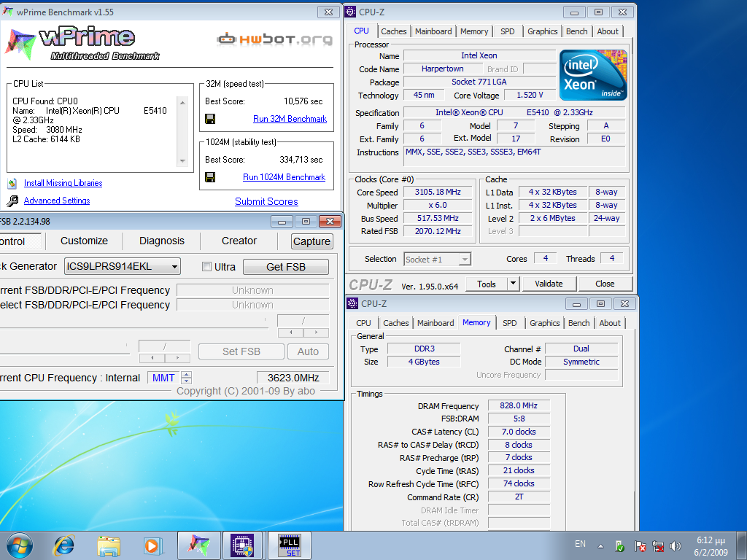Switch to CPU tab in lower CPU-Z window
The height and width of the screenshot is (560, 747).
click(363, 323)
